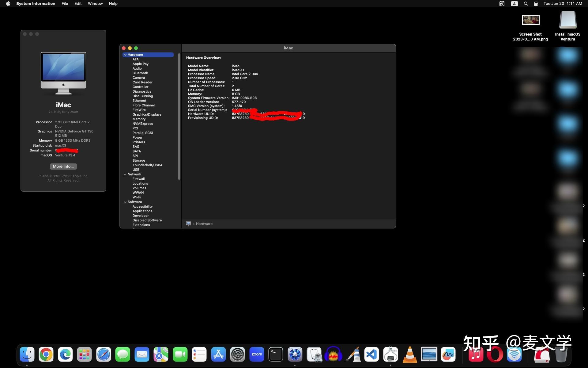Select the Install macOS Ventura disk icon
Image resolution: width=588 pixels, height=368 pixels.
click(568, 26)
